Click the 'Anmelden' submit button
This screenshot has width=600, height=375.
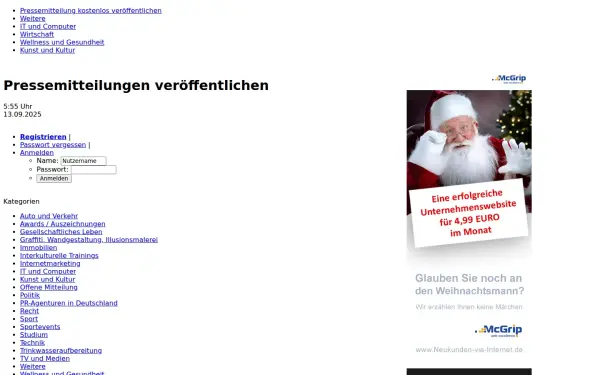(x=54, y=179)
